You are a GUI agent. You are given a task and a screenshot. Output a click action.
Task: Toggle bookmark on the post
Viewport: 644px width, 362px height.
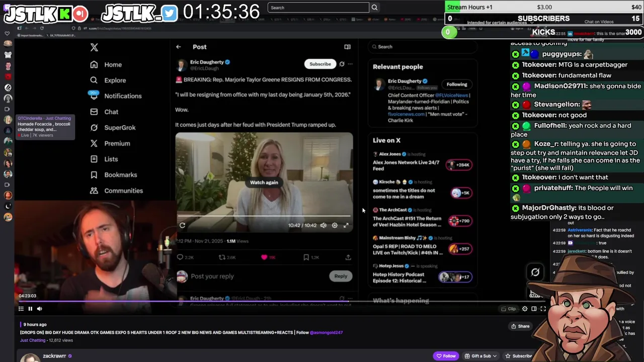306,257
